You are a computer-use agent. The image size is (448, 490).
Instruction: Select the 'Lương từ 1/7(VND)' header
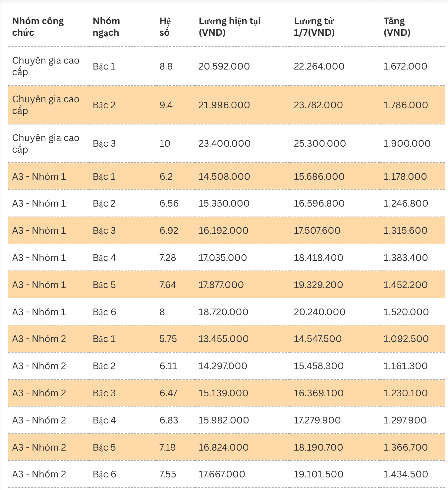(314, 27)
